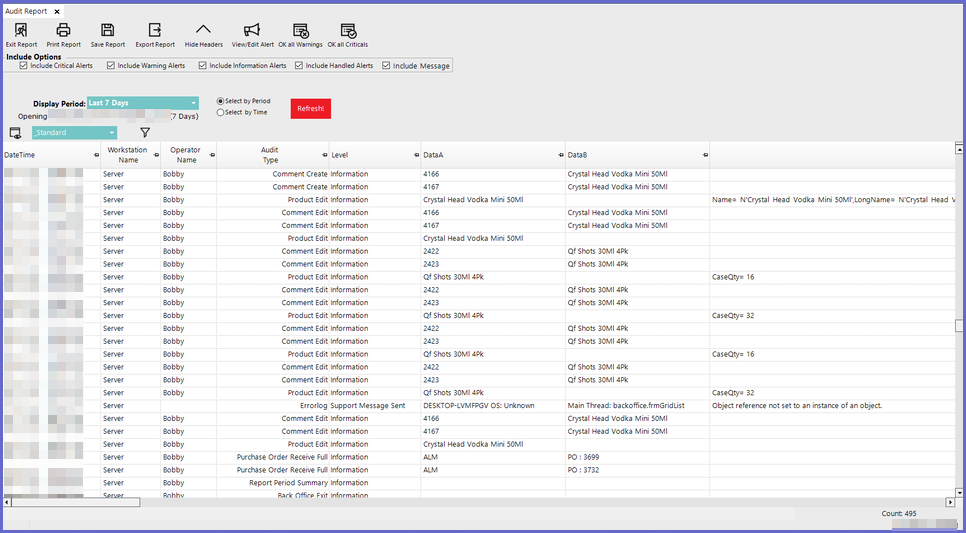Click OK all Warnings icon

[300, 31]
